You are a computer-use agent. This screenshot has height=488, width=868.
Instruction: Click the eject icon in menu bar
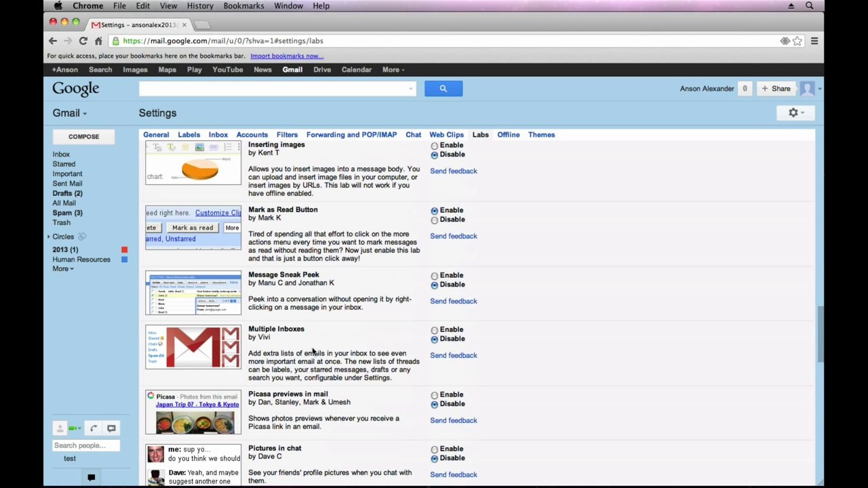[x=791, y=6]
